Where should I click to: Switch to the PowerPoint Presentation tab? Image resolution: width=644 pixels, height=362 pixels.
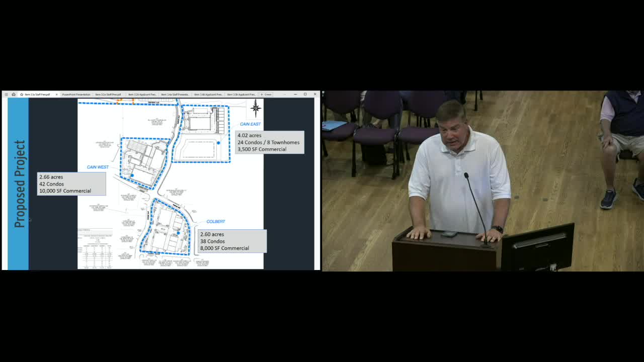(76, 95)
